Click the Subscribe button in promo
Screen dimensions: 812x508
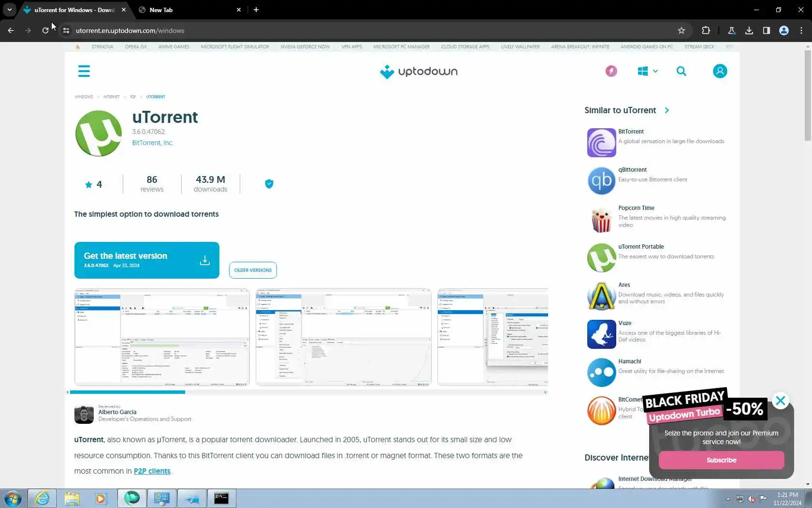click(x=721, y=460)
